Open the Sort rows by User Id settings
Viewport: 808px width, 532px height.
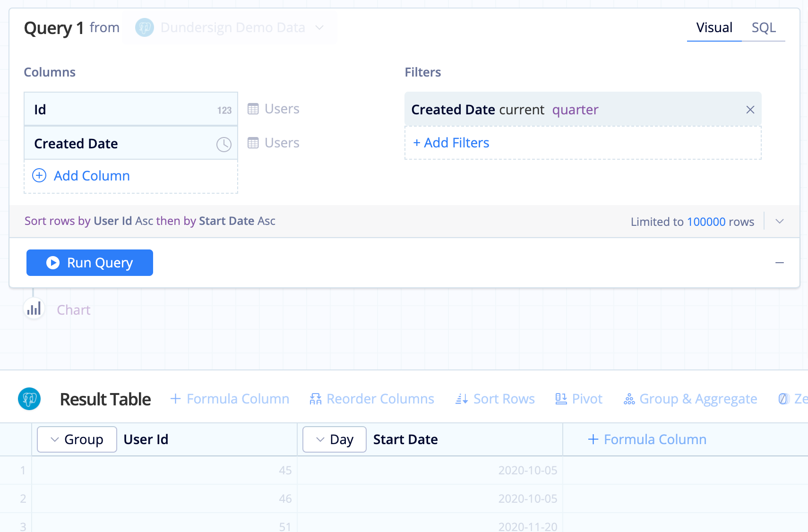coord(150,221)
